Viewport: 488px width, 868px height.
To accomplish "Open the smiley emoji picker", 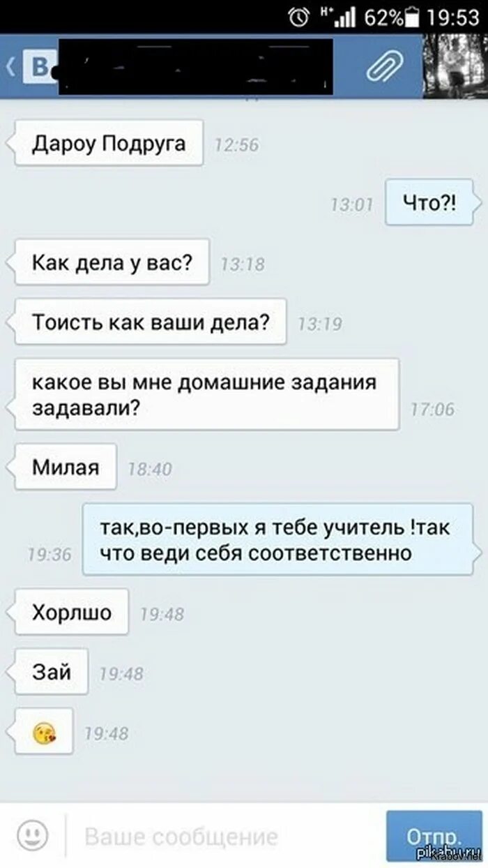I will pos(32,835).
